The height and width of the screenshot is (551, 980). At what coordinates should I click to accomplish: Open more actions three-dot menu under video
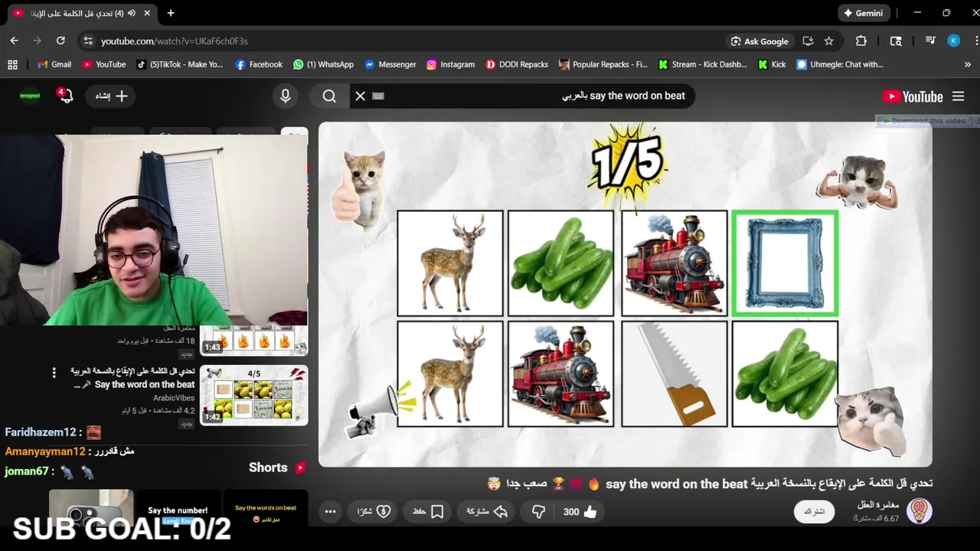click(330, 512)
